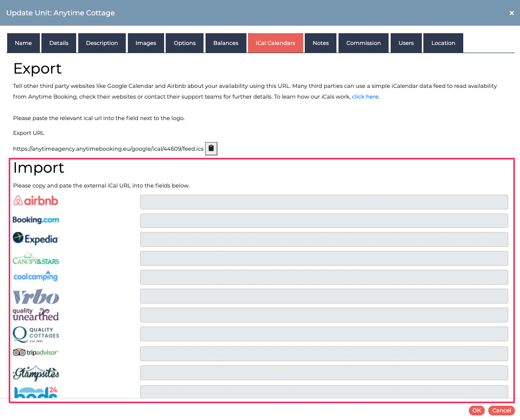The width and height of the screenshot is (520, 420).
Task: Select the export feed.ics URL text
Action: pyautogui.click(x=108, y=149)
